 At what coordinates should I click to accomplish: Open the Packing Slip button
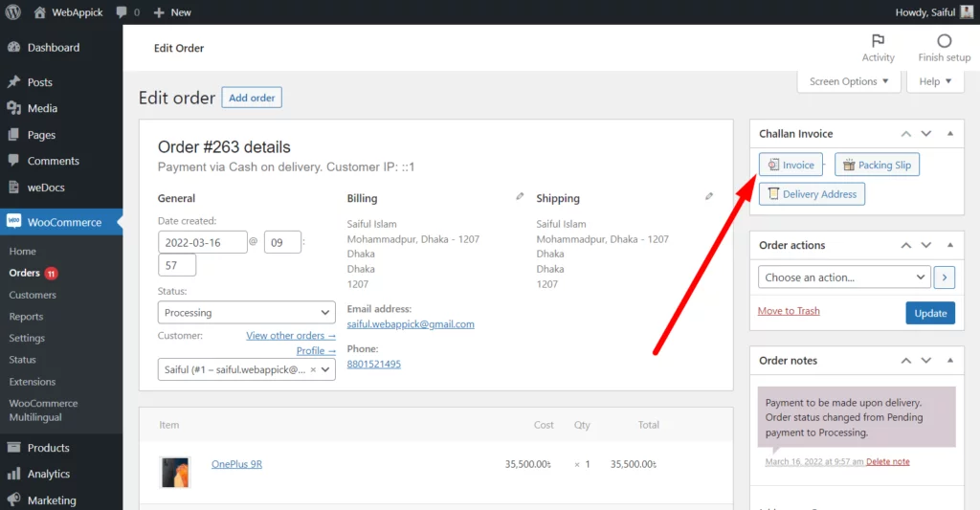pyautogui.click(x=877, y=165)
